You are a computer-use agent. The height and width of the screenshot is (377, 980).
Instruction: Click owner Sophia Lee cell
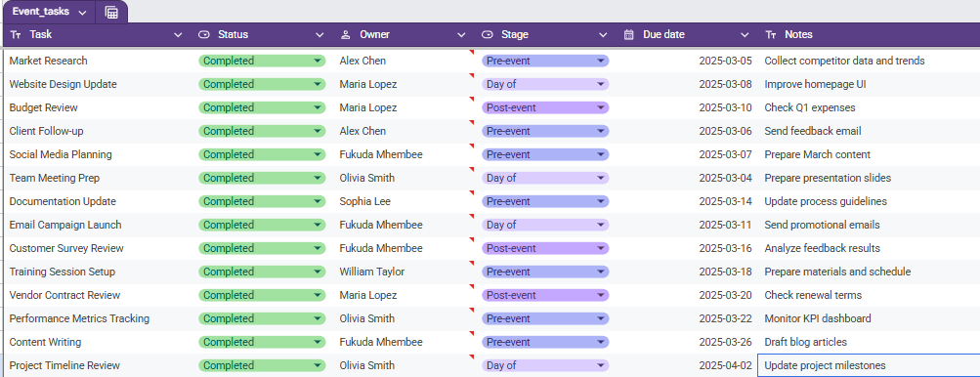pos(365,201)
